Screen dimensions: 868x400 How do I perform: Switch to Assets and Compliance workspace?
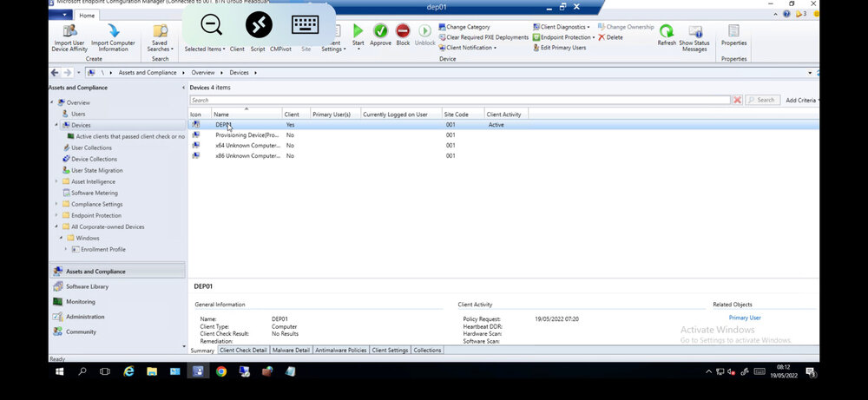point(117,271)
